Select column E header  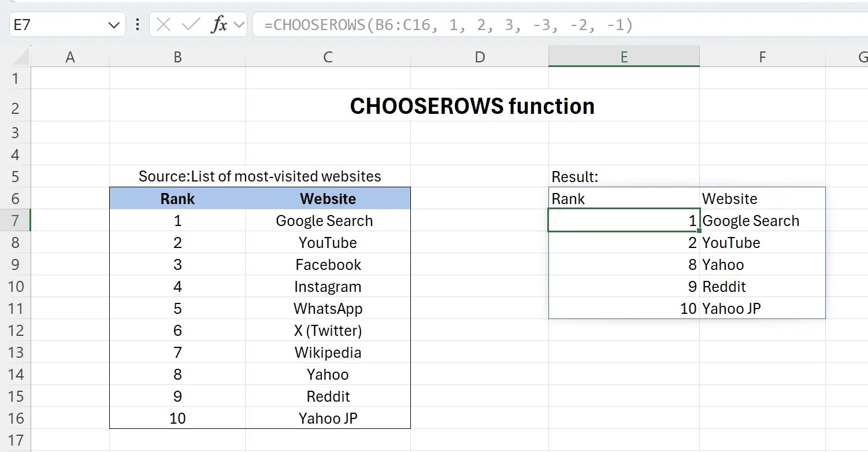[624, 56]
